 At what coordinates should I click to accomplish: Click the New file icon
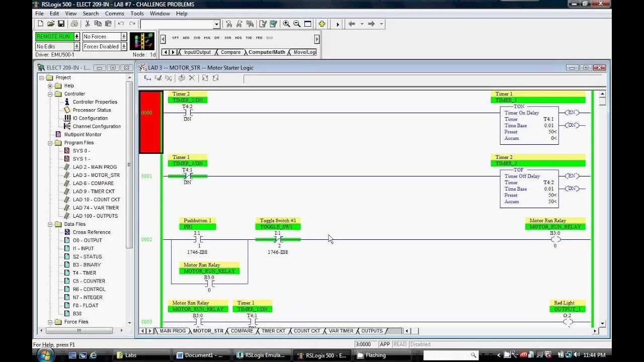pos(41,24)
